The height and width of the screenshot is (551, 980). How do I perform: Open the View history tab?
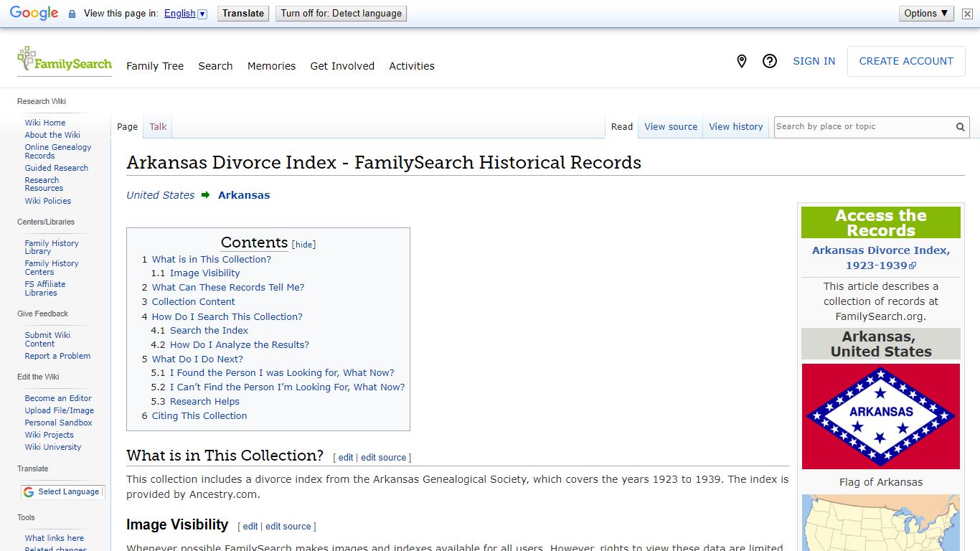(x=736, y=127)
